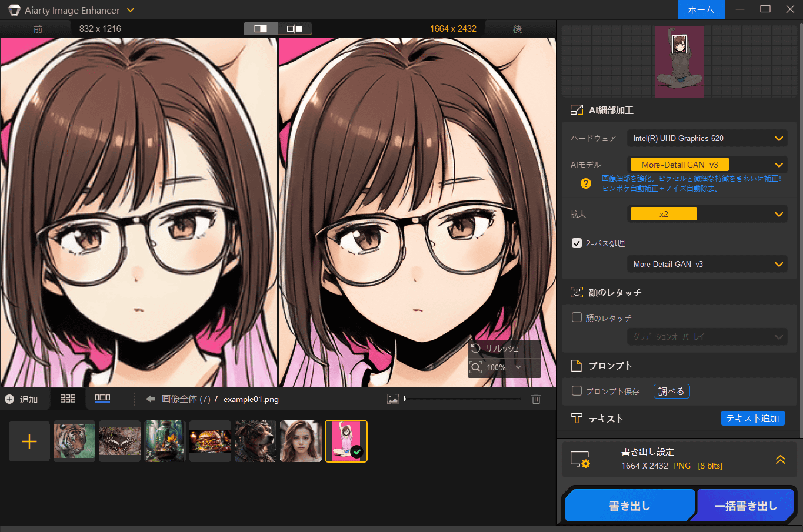803x532 pixels.
Task: Open the ハードウェア Intel UHD Graphics dropdown
Action: point(707,139)
